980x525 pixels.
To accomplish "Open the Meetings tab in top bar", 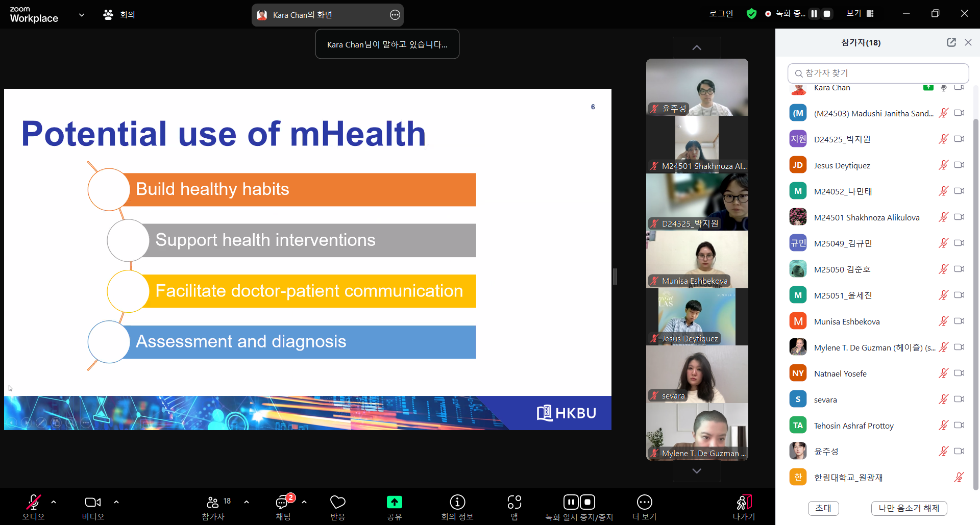I will pos(119,15).
